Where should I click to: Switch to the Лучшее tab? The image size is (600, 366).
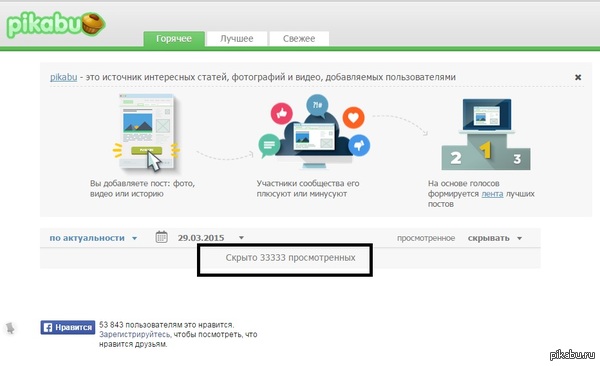(x=236, y=39)
